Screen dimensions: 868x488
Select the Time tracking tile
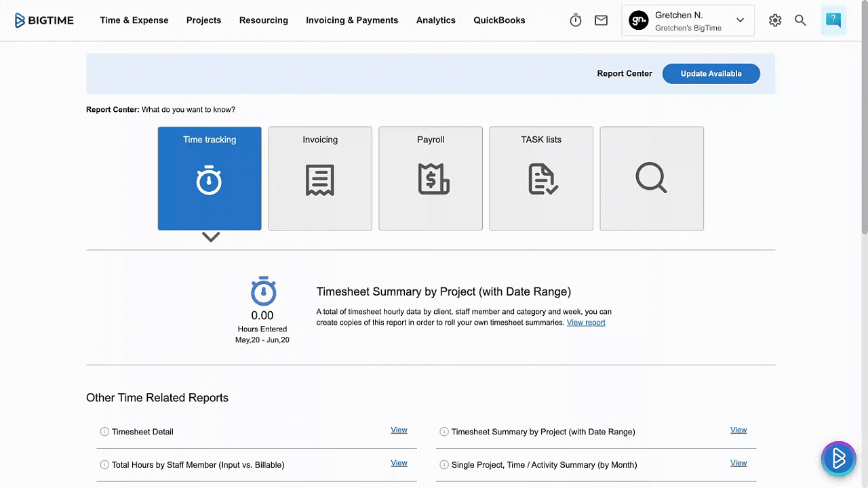[x=210, y=178]
